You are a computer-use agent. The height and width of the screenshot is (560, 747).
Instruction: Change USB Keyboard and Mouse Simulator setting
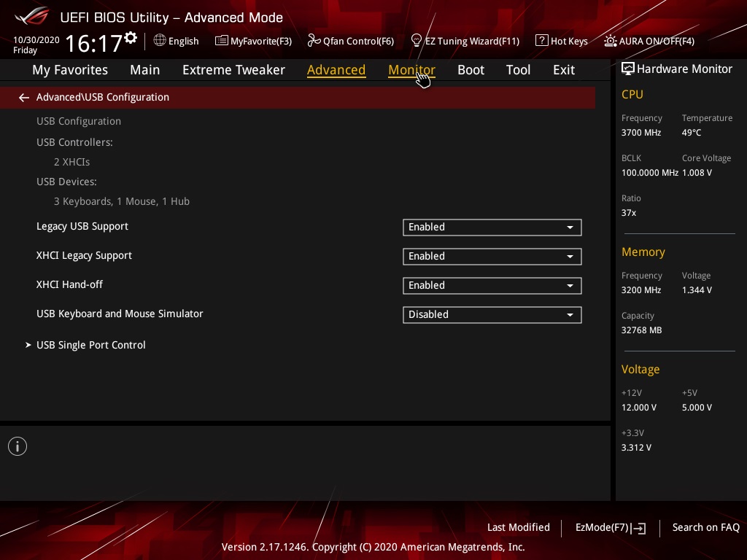[x=492, y=314]
